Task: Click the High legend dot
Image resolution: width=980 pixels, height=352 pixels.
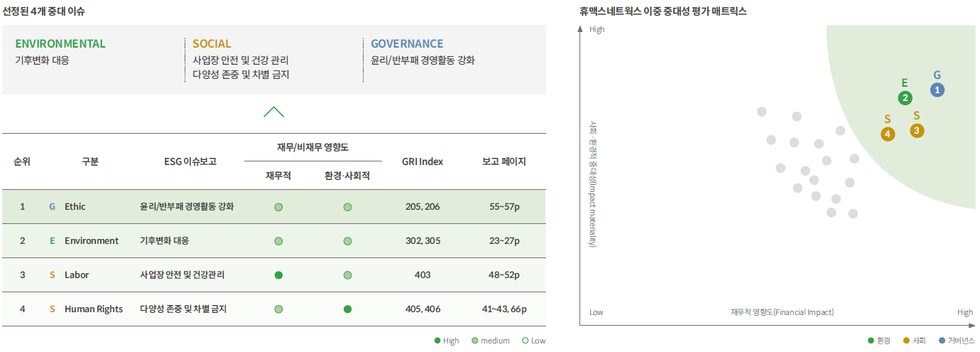Action: click(x=437, y=341)
